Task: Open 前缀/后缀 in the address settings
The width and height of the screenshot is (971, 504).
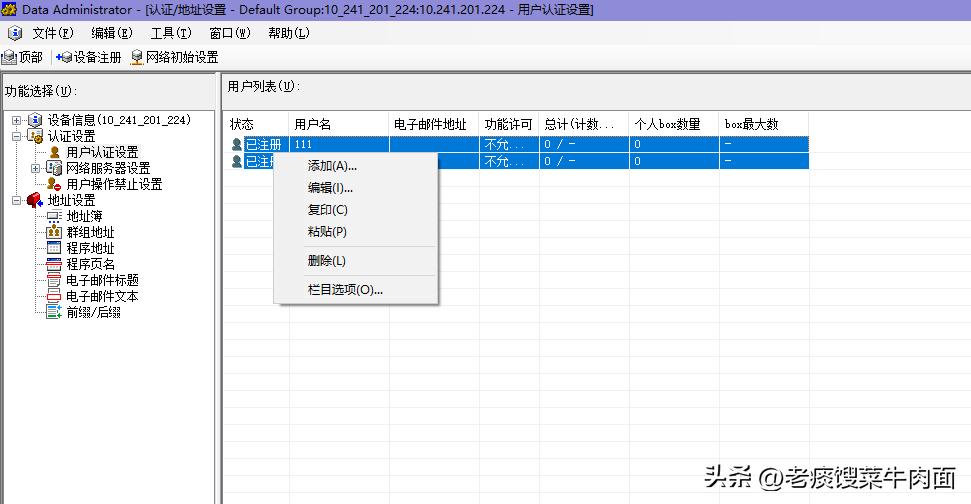Action: click(93, 312)
